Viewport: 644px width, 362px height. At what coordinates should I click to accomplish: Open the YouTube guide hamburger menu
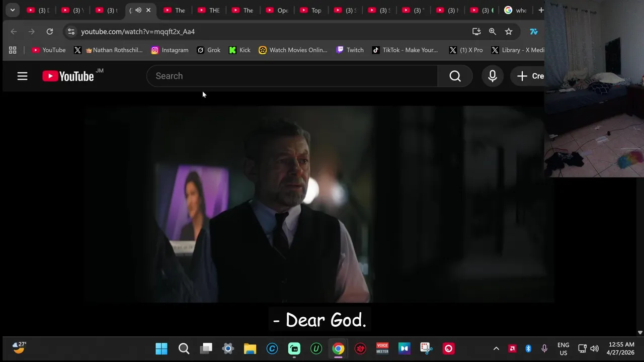point(22,76)
